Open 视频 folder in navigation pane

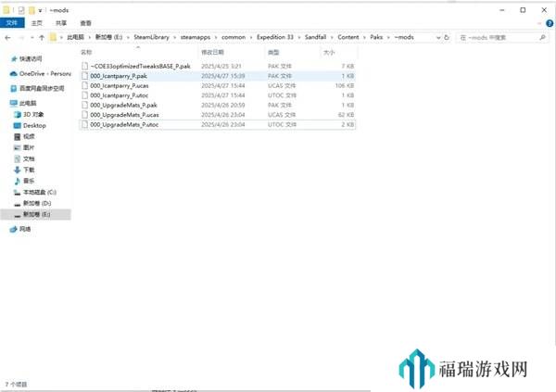[29, 136]
